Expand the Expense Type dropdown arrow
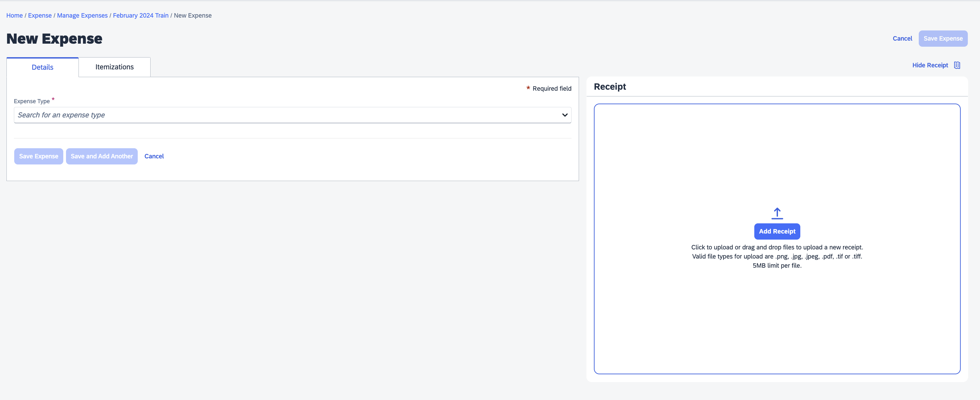The height and width of the screenshot is (400, 980). (564, 115)
